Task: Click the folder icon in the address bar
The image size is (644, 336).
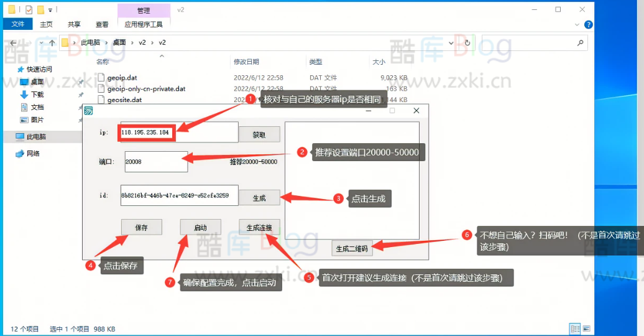Action: pos(65,42)
